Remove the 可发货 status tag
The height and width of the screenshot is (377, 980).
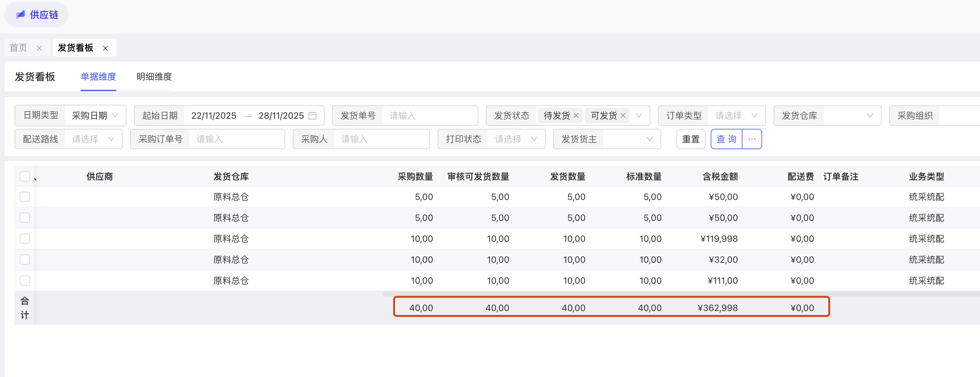[x=623, y=116]
